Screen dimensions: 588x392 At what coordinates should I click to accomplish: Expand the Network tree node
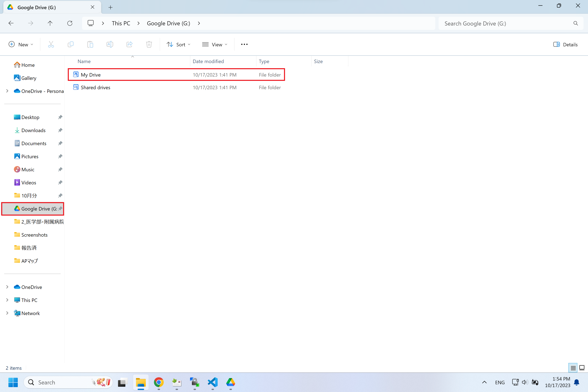pyautogui.click(x=7, y=313)
